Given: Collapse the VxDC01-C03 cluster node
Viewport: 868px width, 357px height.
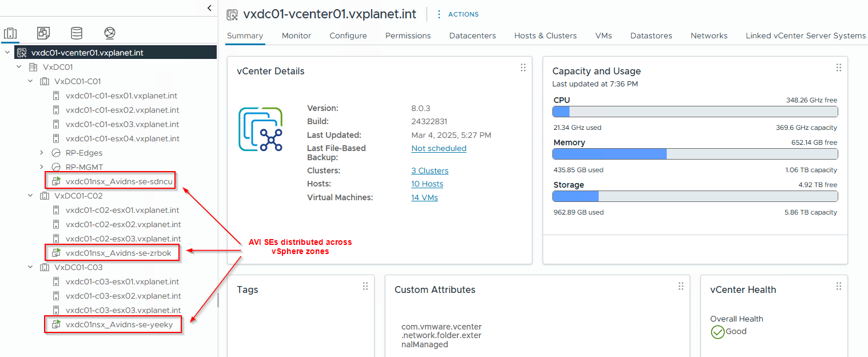Looking at the screenshot, I should (x=30, y=267).
